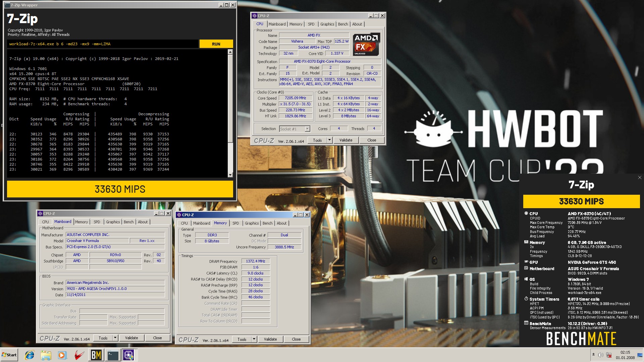Select the CPU-Z chip taskbar button
The height and width of the screenshot is (362, 644).
point(128,355)
